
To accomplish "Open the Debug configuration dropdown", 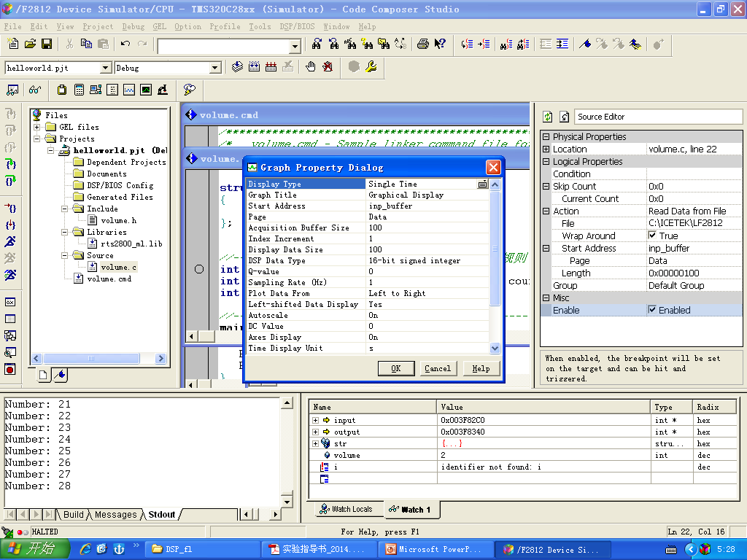I will 215,68.
